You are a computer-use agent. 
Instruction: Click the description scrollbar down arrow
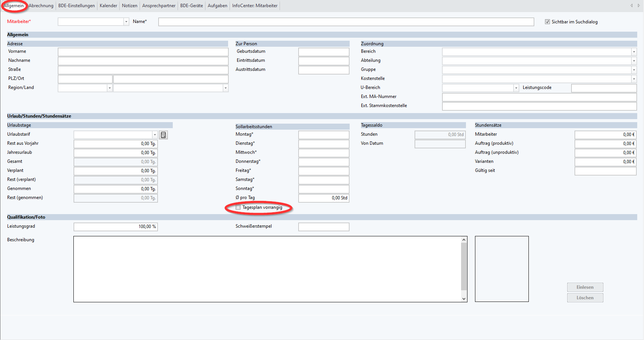pos(464,299)
